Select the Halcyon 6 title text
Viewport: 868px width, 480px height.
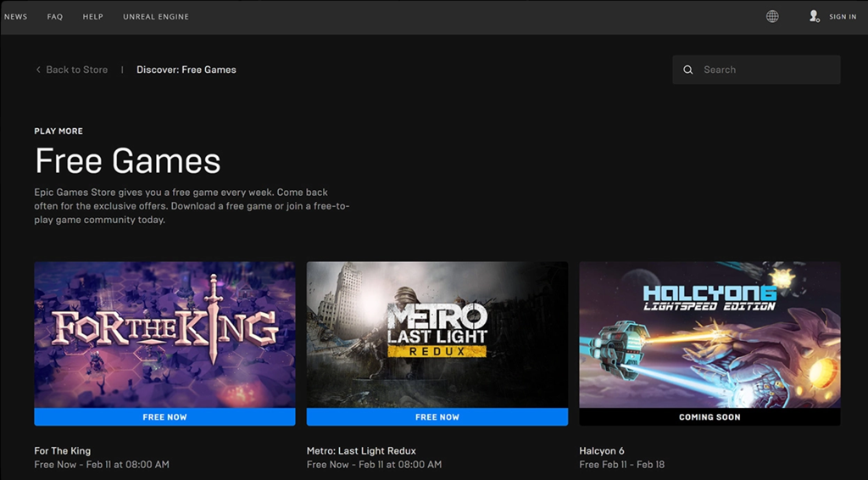(602, 450)
